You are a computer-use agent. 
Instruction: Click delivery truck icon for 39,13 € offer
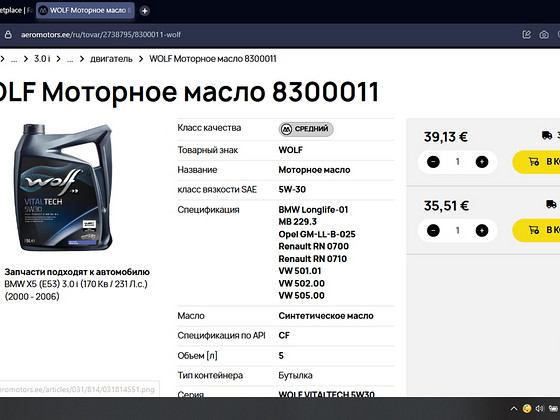547,135
